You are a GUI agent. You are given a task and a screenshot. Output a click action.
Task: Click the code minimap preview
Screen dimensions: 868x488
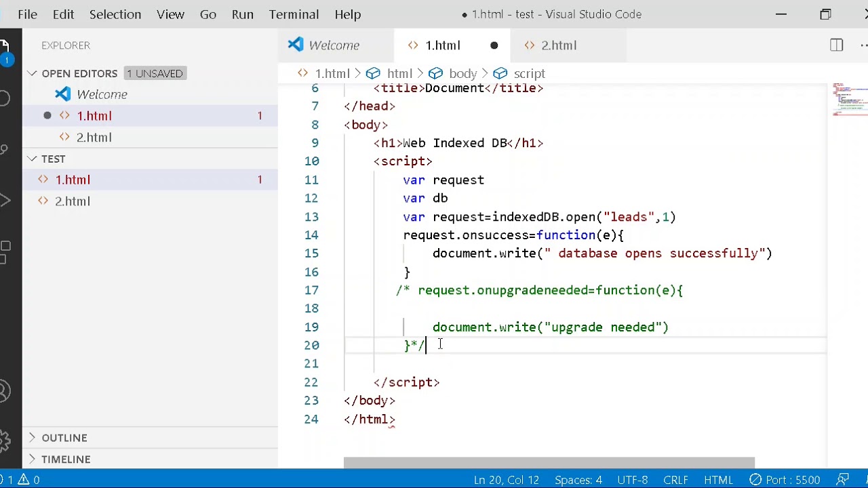coord(850,100)
